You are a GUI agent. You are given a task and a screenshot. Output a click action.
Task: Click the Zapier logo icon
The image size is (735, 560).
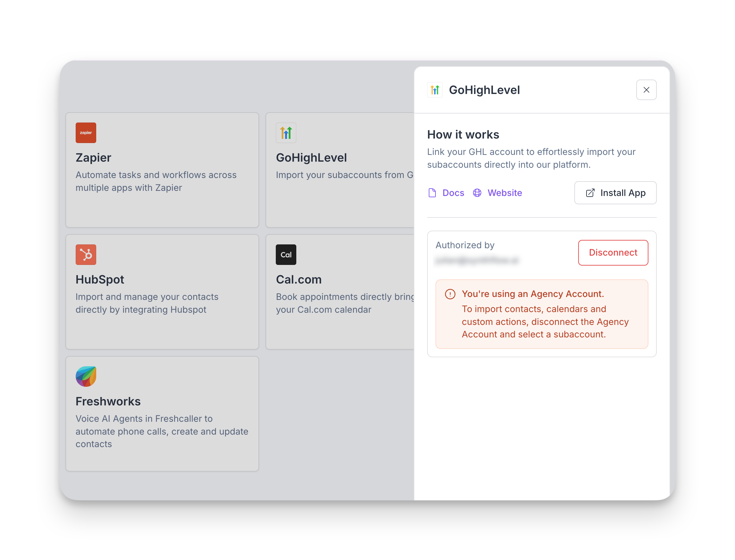(86, 133)
